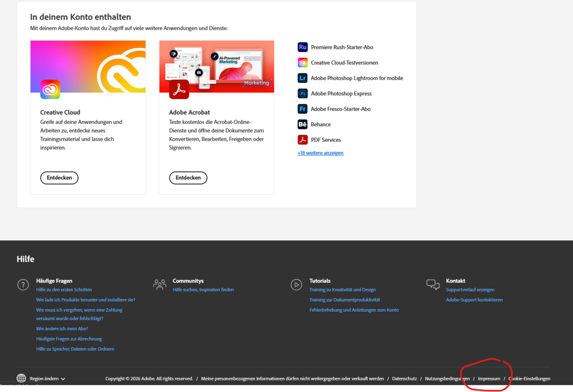Select the Adobe Photoshop Express icon
The image size is (573, 392).
pos(303,93)
